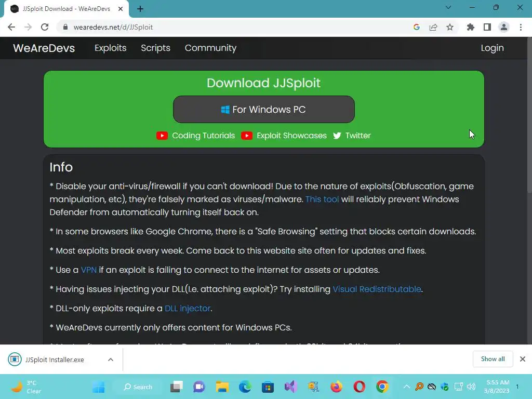Open the Twitter text link
Viewport: 532px width, 399px height.
click(358, 136)
